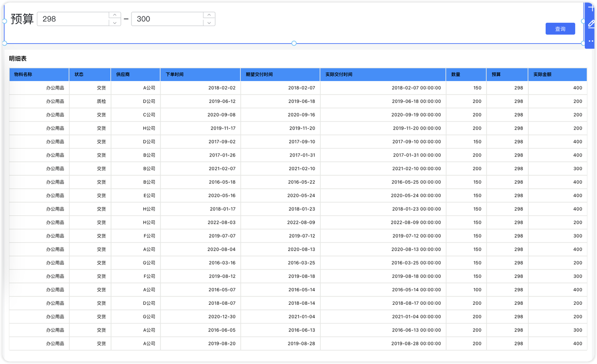Select order date cell 2018-08-07

click(x=201, y=303)
